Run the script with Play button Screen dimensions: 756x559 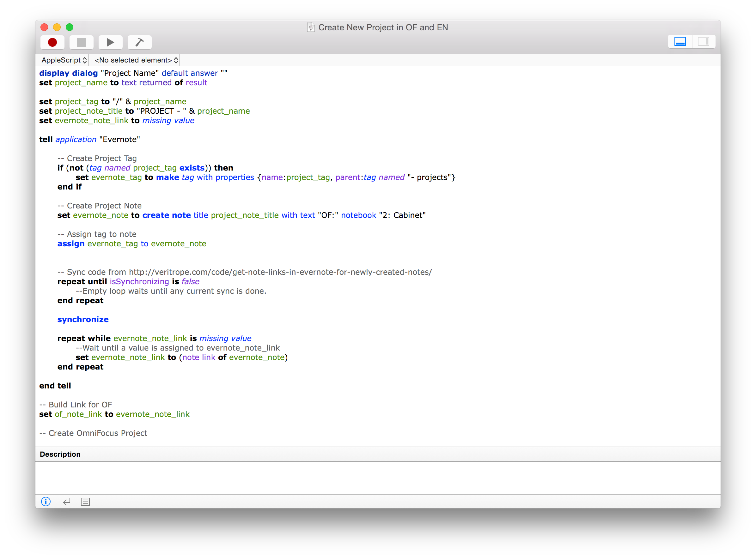110,42
